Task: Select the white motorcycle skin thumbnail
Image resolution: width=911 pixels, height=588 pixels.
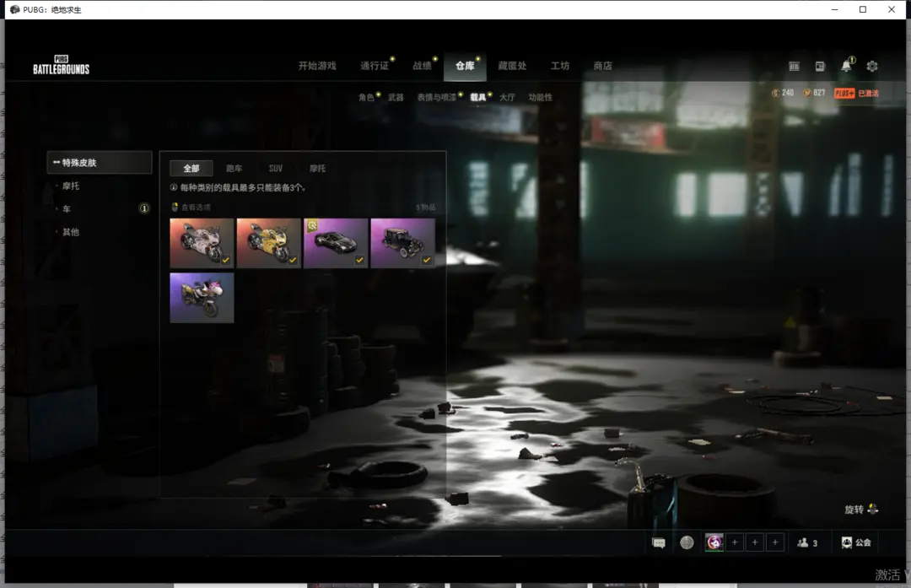Action: click(202, 243)
